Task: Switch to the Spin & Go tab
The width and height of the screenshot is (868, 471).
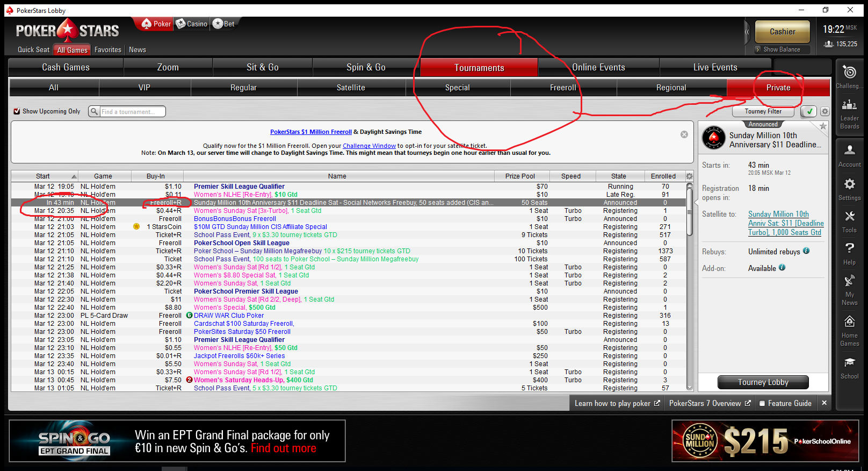Action: pos(366,67)
